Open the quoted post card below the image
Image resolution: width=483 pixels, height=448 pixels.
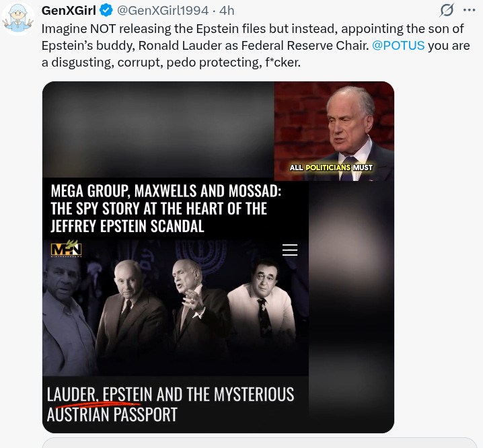coord(260,443)
